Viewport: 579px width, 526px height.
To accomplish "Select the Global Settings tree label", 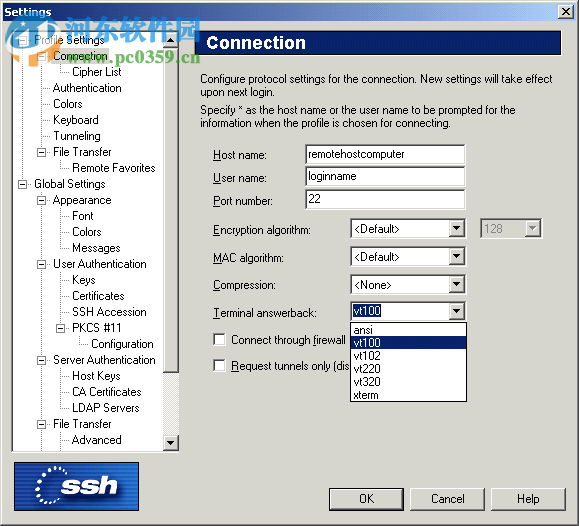I will 70,184.
